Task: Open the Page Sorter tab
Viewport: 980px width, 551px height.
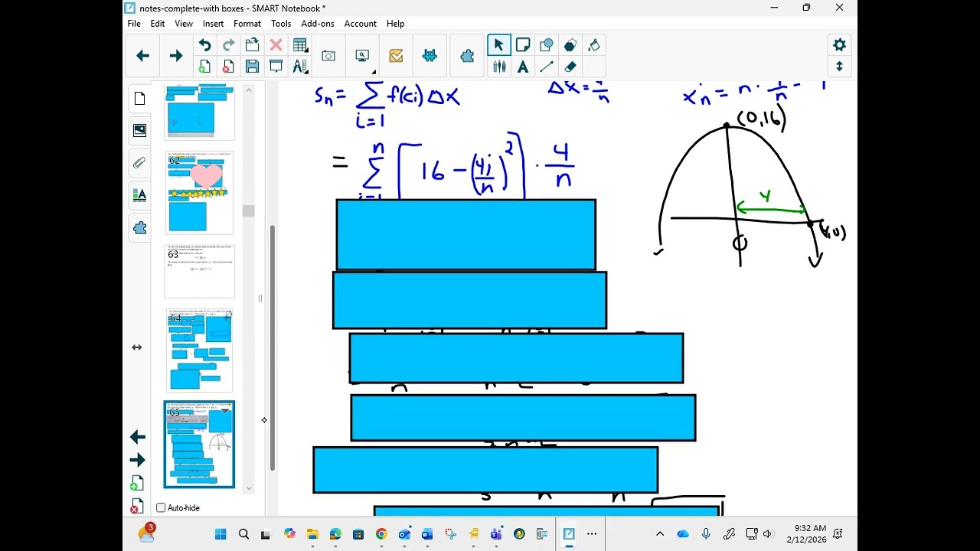Action: [x=139, y=99]
